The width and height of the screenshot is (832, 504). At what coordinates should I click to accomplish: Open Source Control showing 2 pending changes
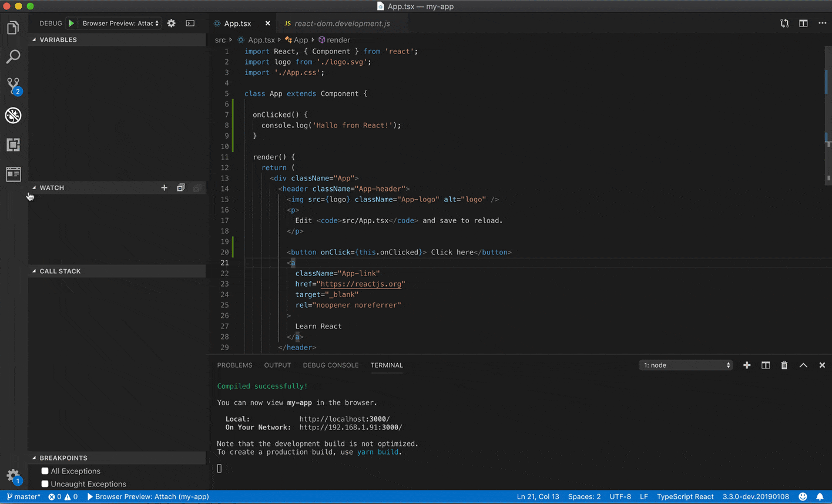click(x=13, y=86)
